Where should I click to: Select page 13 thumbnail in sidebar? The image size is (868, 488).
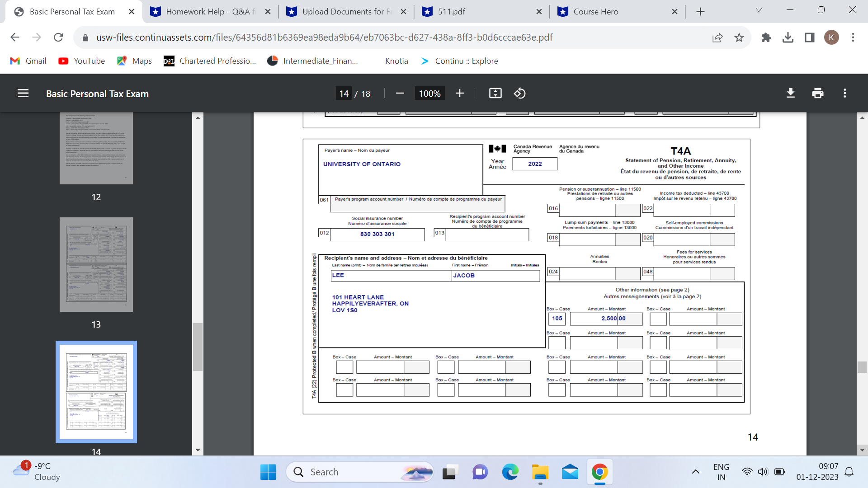click(x=96, y=265)
